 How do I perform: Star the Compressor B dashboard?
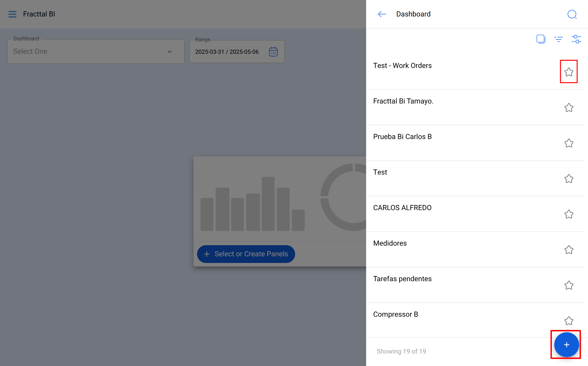point(569,321)
